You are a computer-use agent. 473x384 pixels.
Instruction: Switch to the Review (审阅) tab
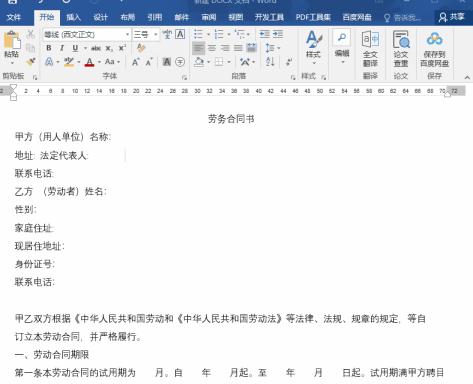click(209, 17)
